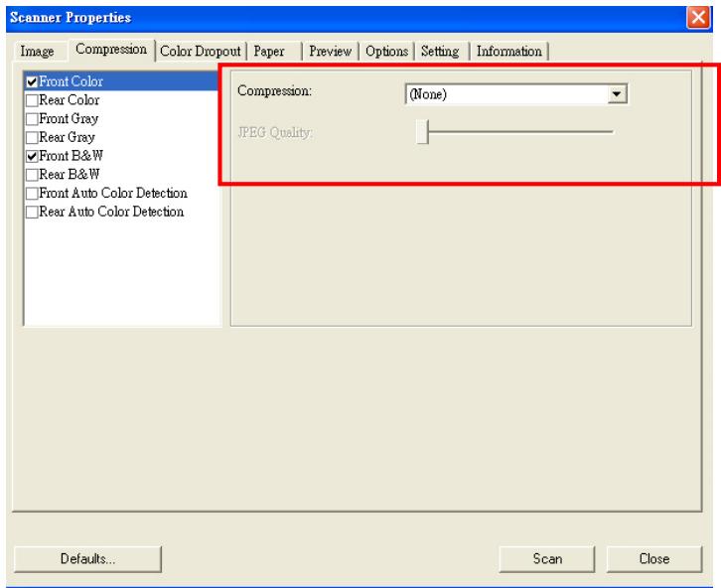Open the Preview tab
Viewport: 721px width, 588px height.
[331, 52]
